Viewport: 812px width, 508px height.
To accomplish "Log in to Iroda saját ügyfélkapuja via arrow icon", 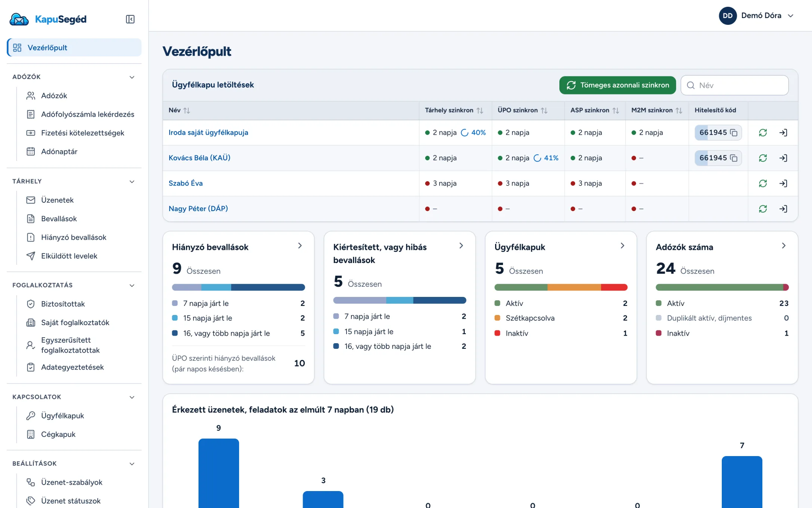I will point(783,132).
